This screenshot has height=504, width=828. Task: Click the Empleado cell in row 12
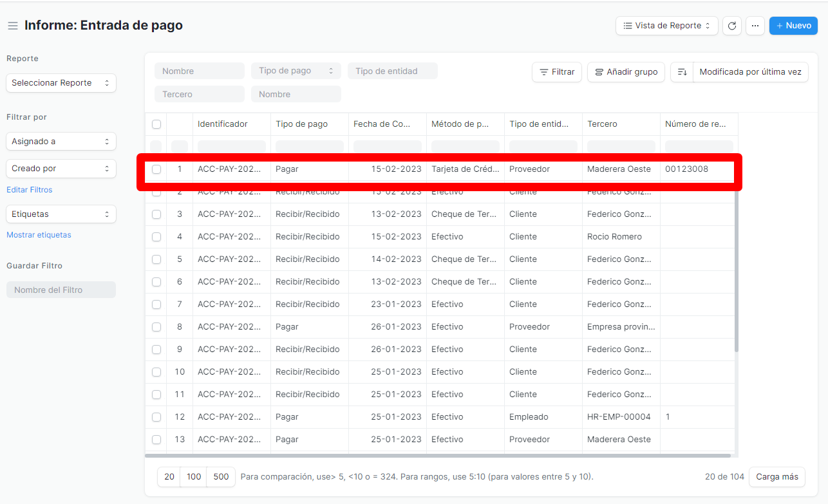543,417
